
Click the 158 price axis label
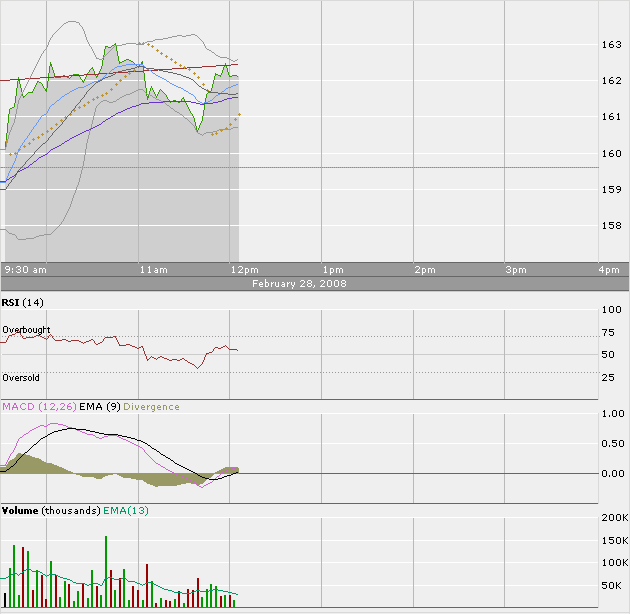click(611, 226)
